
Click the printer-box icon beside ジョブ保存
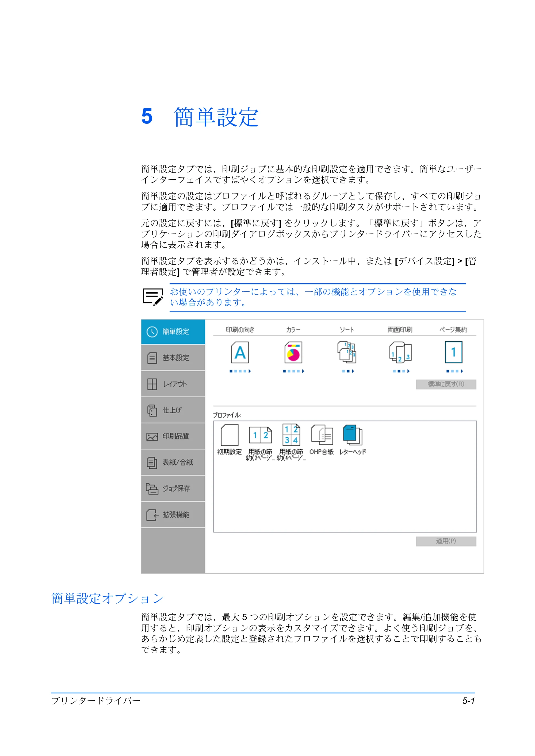(152, 489)
